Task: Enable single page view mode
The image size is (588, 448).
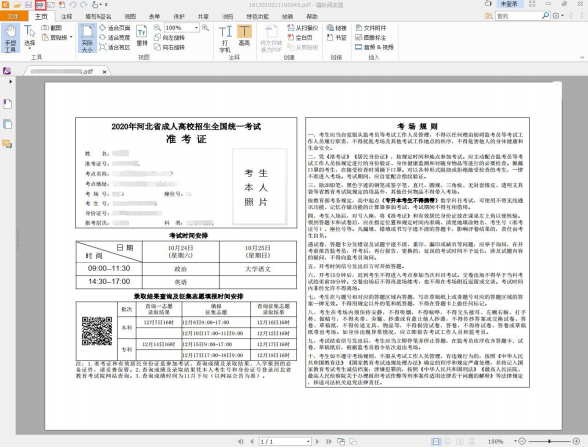Action: click(436, 442)
